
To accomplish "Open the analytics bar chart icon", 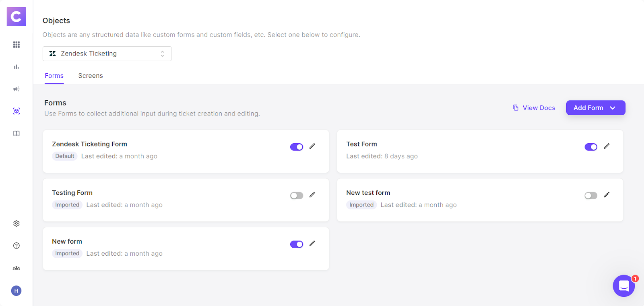I will pos(17,67).
